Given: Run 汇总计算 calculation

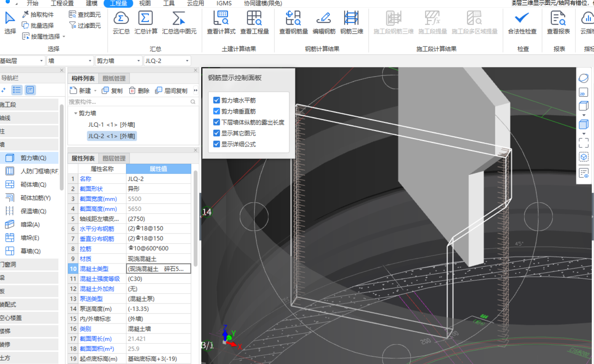Looking at the screenshot, I should (146, 23).
